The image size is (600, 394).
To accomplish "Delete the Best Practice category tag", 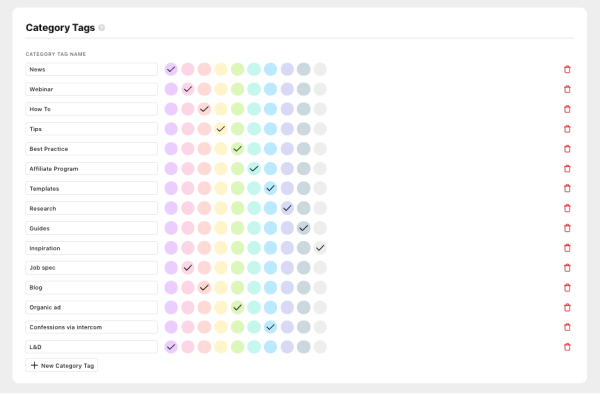I will pyautogui.click(x=567, y=149).
